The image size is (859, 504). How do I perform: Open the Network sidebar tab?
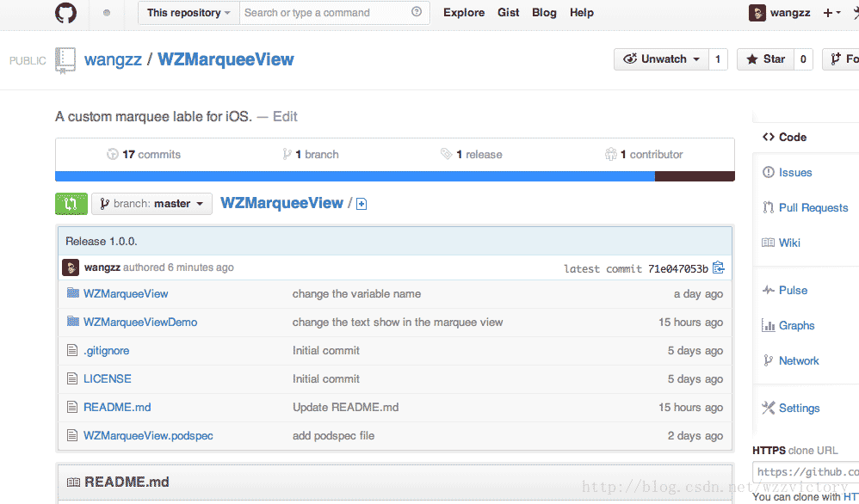click(x=790, y=360)
